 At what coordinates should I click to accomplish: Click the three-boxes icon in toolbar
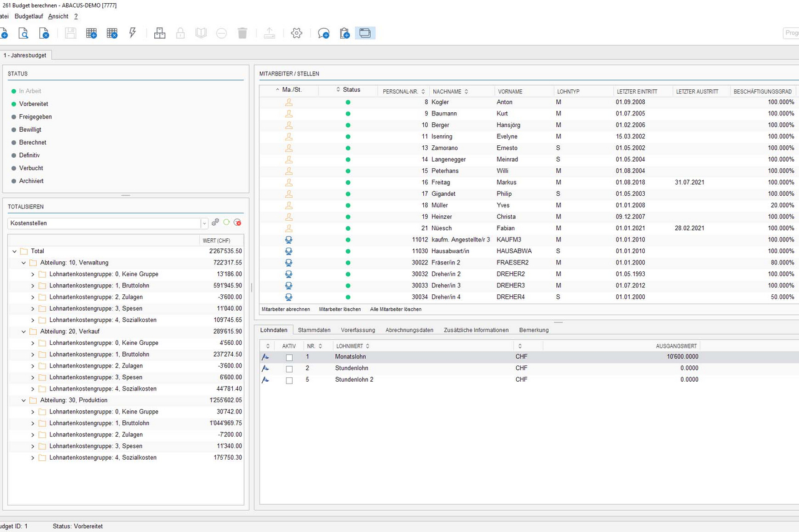click(x=160, y=33)
